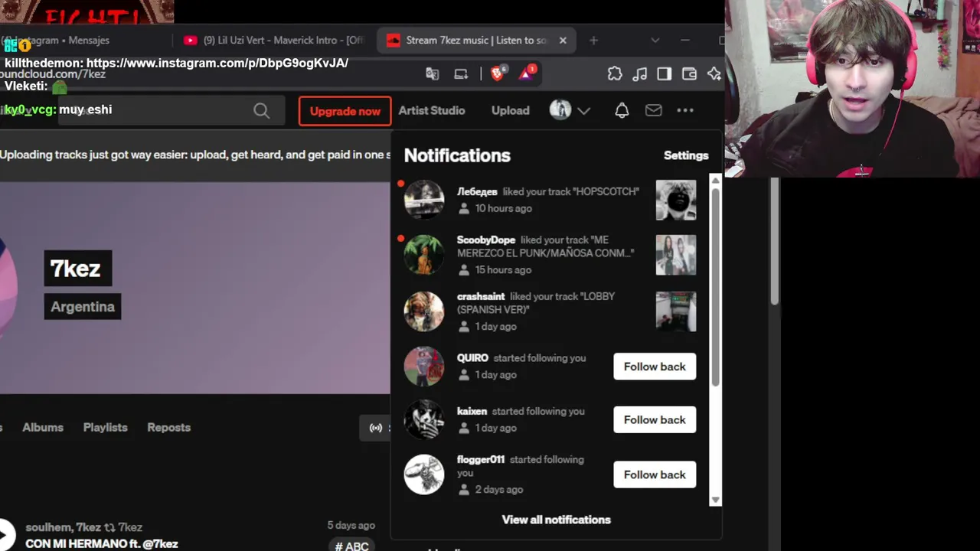Click the translate page icon

pyautogui.click(x=433, y=73)
